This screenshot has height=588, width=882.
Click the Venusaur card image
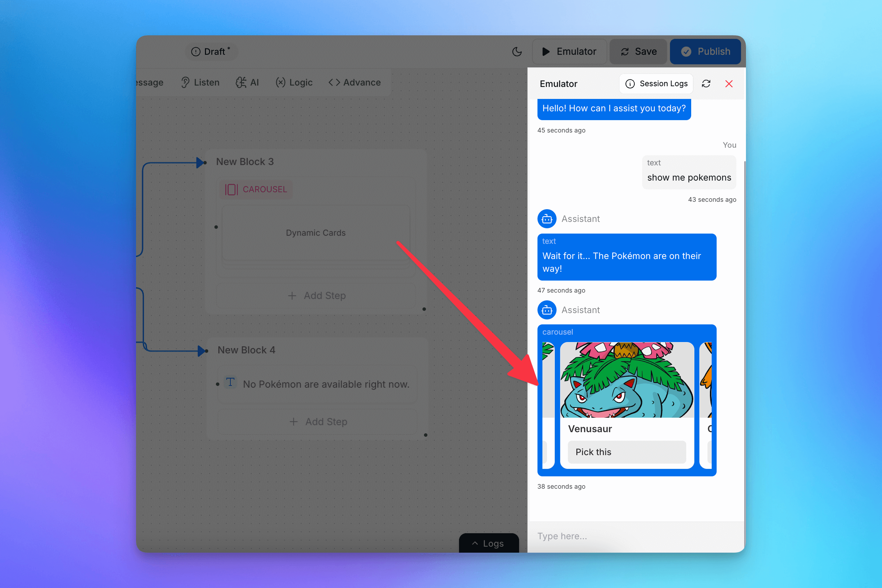627,380
